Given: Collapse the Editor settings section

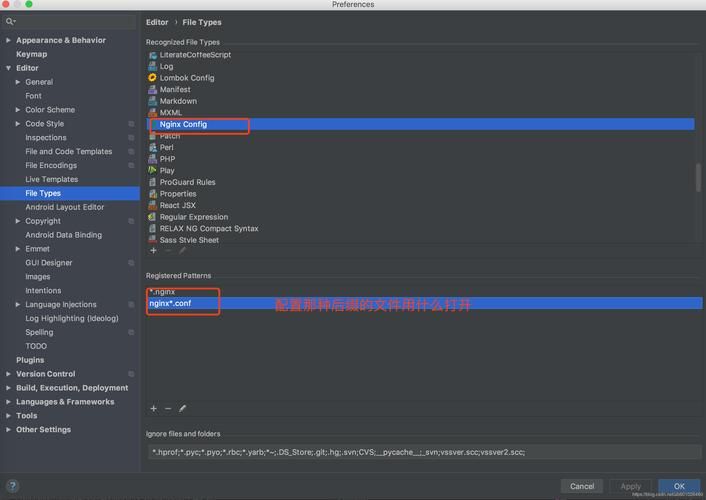Looking at the screenshot, I should pos(8,69).
